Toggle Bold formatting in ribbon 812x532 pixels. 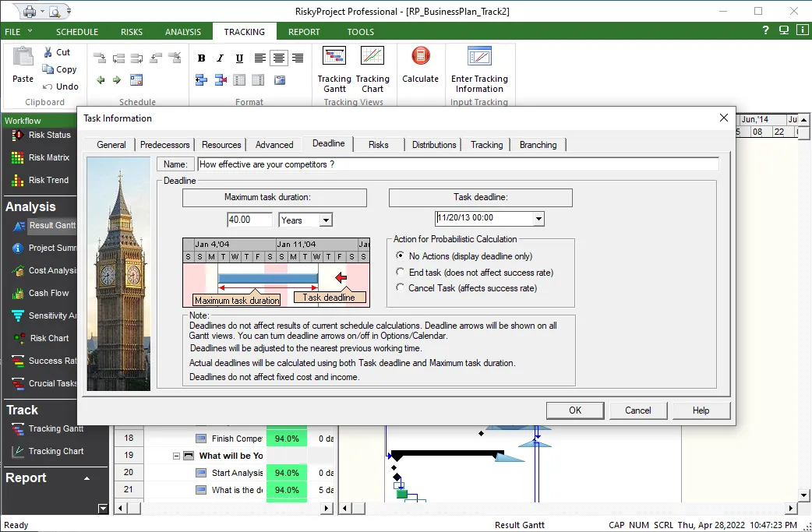click(x=202, y=58)
